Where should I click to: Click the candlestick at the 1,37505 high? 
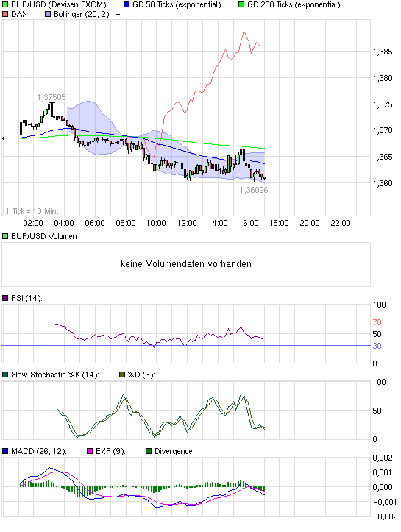point(52,110)
